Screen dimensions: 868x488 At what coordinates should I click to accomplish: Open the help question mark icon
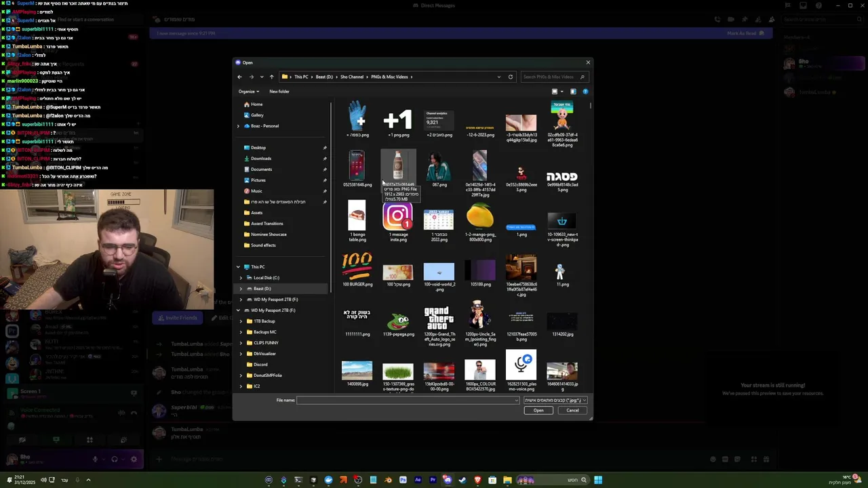(585, 91)
